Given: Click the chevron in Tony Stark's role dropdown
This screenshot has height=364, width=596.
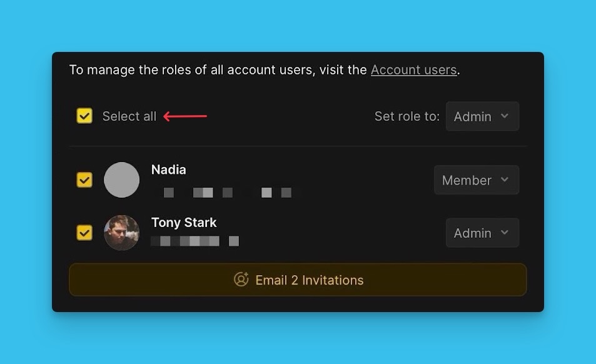Looking at the screenshot, I should click(x=505, y=233).
